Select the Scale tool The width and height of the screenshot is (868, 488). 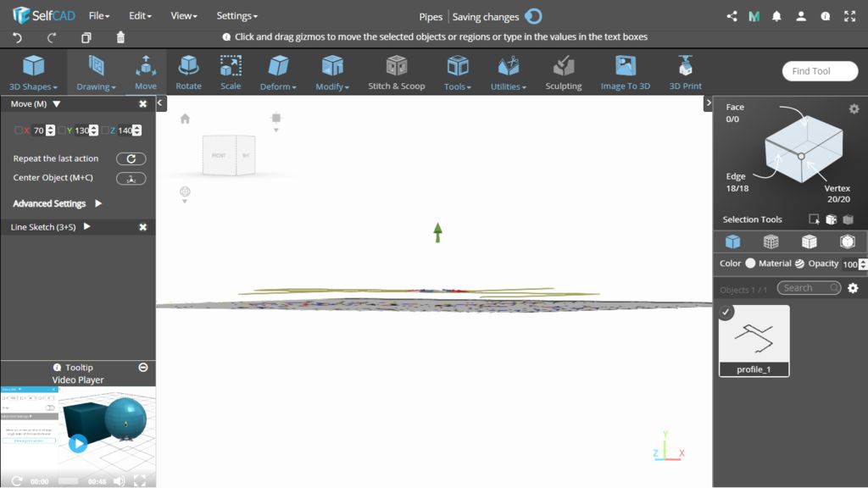click(x=231, y=73)
